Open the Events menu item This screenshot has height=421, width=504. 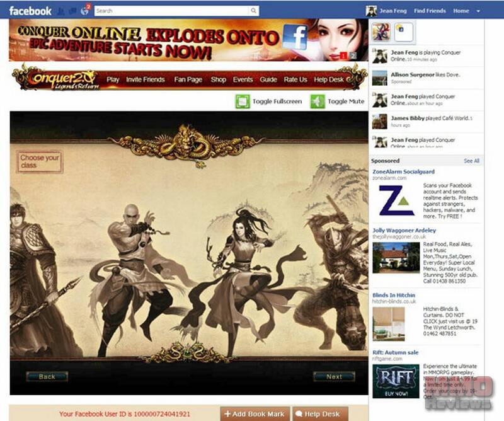pos(243,80)
